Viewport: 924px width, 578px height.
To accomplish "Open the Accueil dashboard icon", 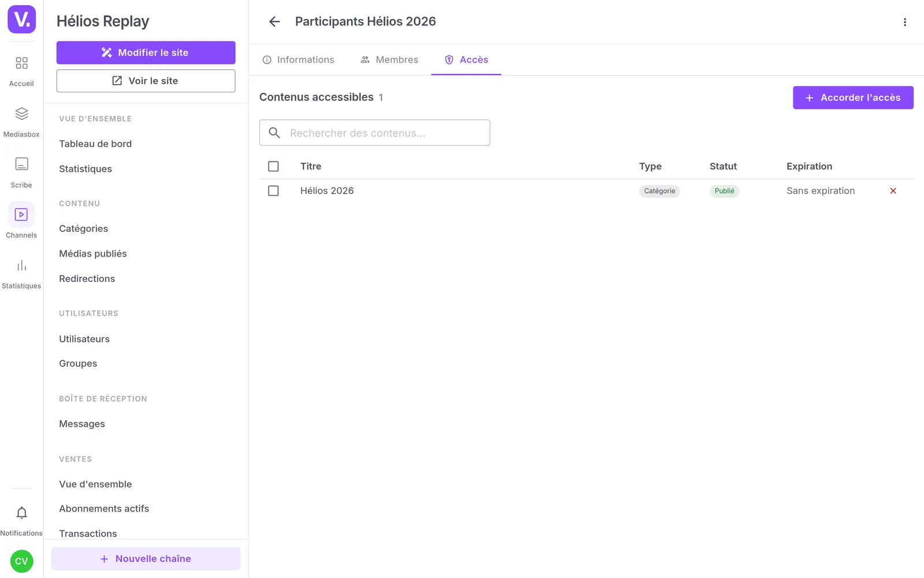I will 21,63.
